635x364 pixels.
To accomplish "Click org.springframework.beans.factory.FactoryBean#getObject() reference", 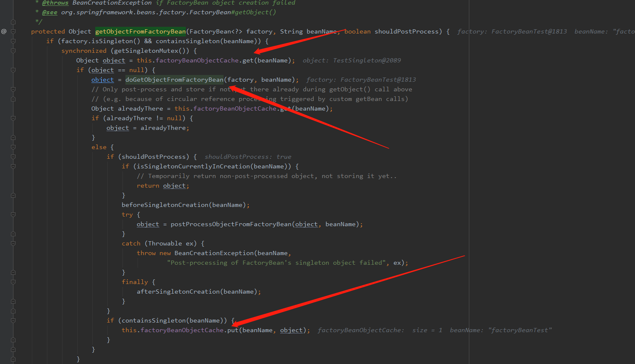I will click(169, 12).
